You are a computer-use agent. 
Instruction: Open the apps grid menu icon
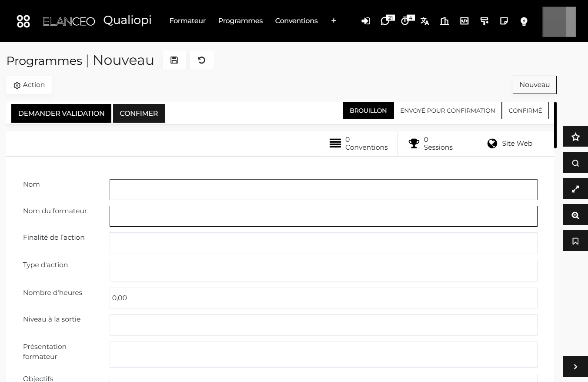23,21
